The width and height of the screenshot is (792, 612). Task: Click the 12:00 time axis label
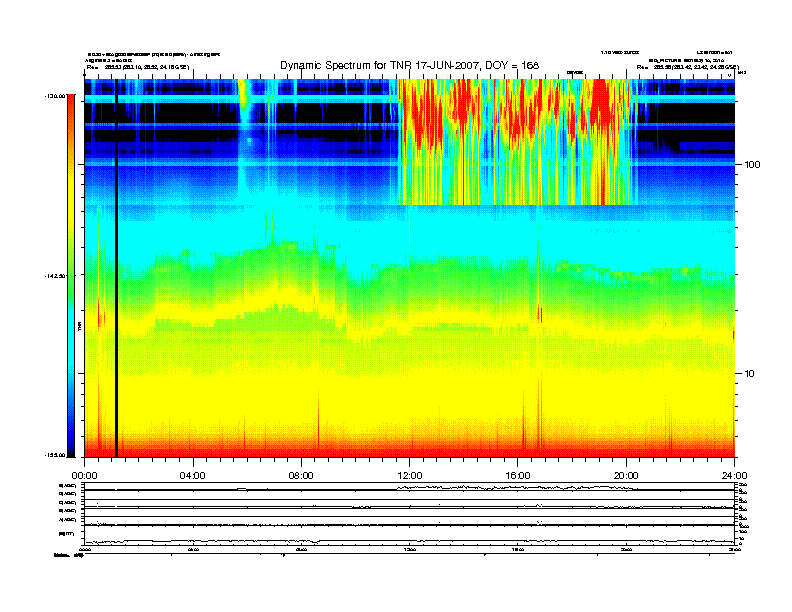coord(410,476)
